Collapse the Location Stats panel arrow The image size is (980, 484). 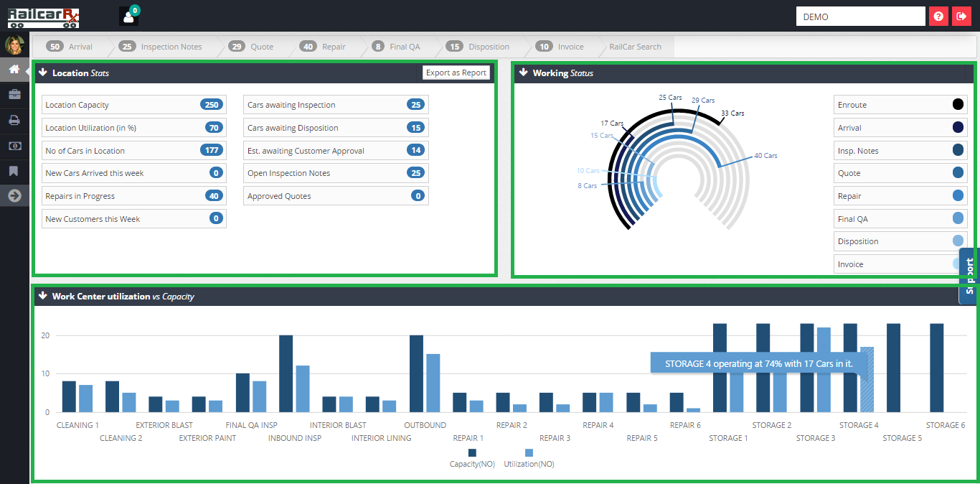[42, 73]
